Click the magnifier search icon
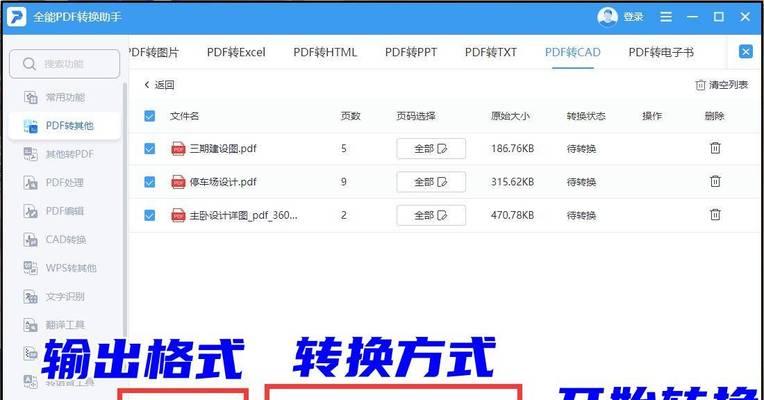Image resolution: width=764 pixels, height=400 pixels. [x=29, y=64]
